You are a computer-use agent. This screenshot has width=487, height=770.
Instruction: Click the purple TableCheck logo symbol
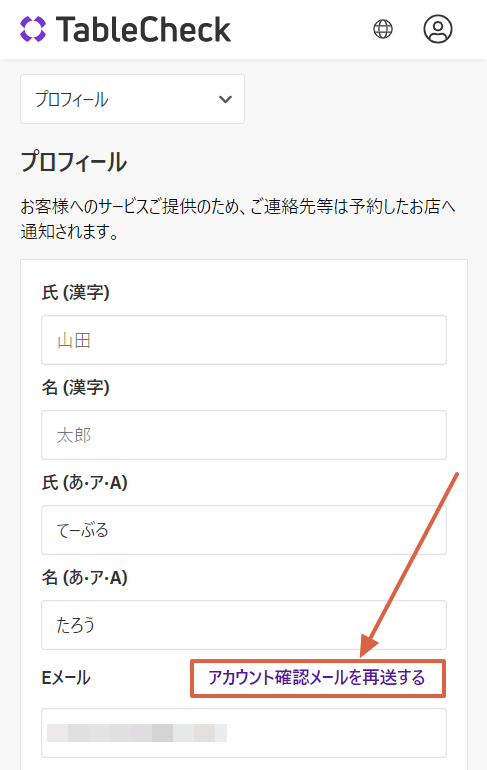coord(33,29)
